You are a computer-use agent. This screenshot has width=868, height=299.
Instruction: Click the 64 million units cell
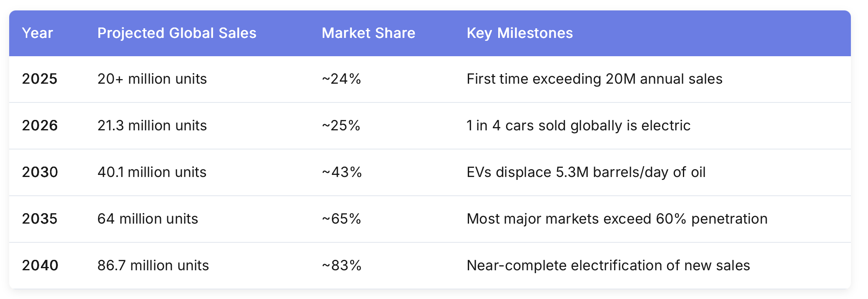(148, 219)
